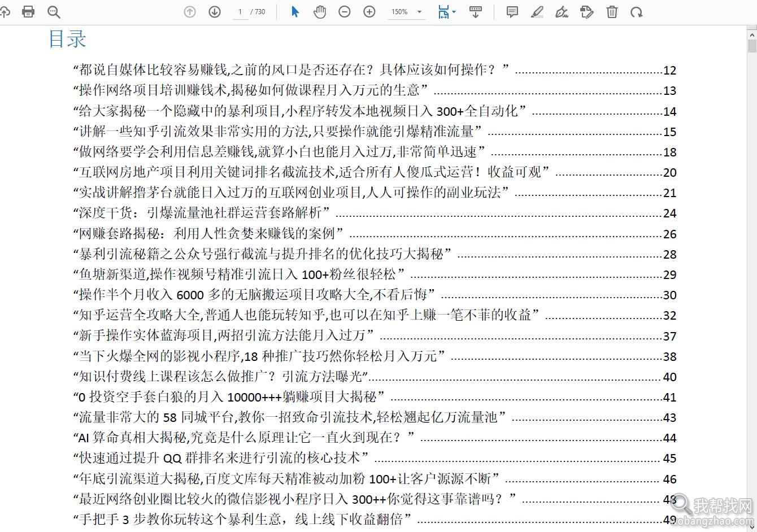Screen dimensions: 757x532
Task: Click the rotate view icon
Action: coord(637,11)
